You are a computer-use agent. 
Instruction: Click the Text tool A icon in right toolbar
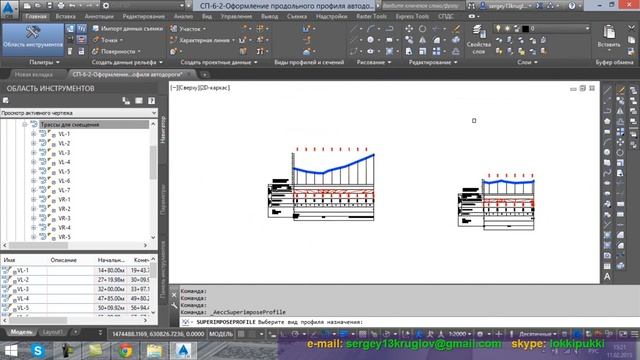(x=607, y=277)
